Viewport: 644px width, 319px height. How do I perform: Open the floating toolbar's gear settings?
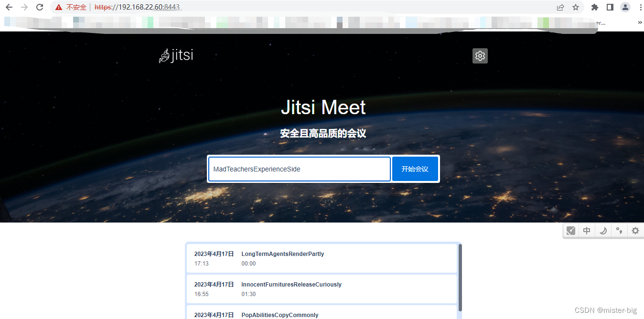point(635,230)
